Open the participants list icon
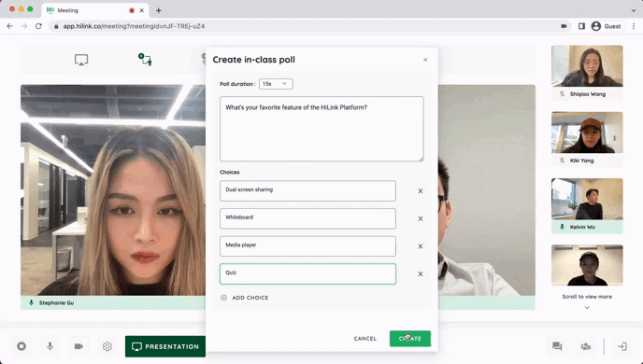 tap(586, 346)
